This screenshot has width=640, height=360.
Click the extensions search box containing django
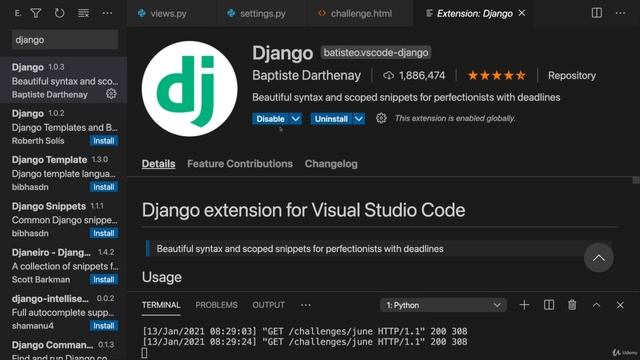[65, 40]
